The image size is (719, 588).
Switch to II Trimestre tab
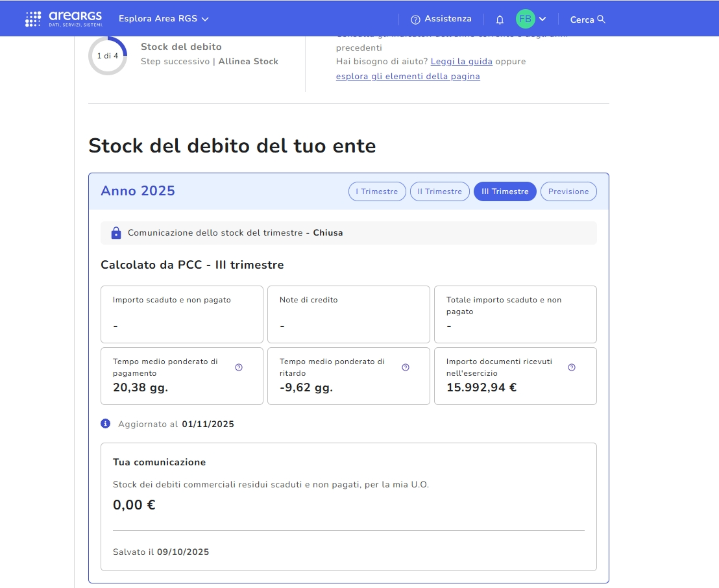point(439,191)
